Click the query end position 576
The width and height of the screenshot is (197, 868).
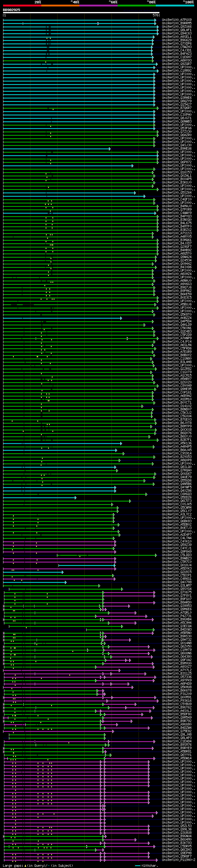pos(155,15)
